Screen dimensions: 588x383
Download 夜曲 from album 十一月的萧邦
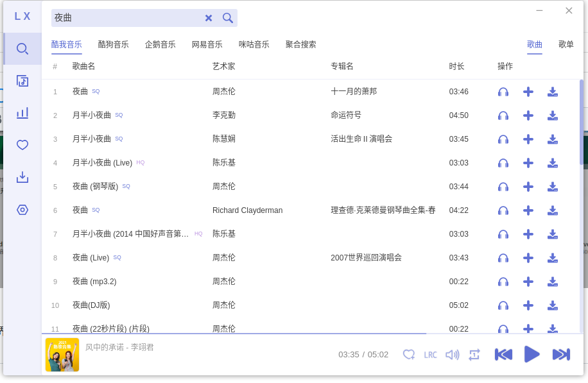pyautogui.click(x=553, y=92)
